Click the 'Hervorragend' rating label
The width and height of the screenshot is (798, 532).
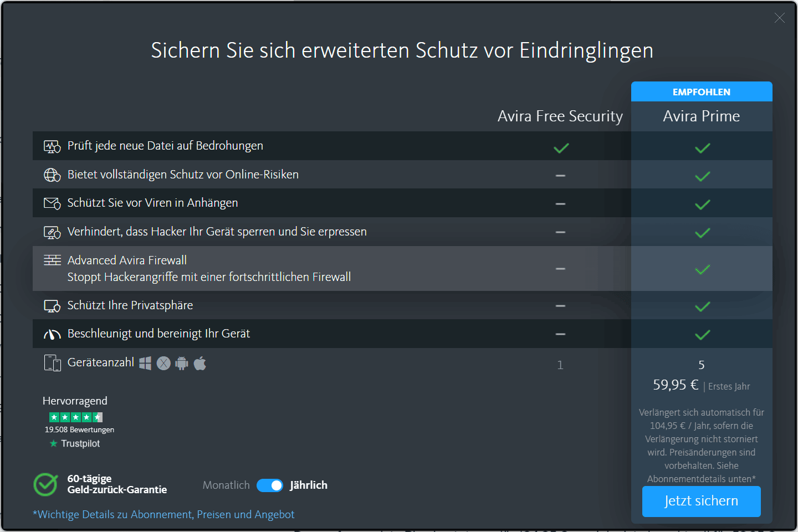pos(75,401)
